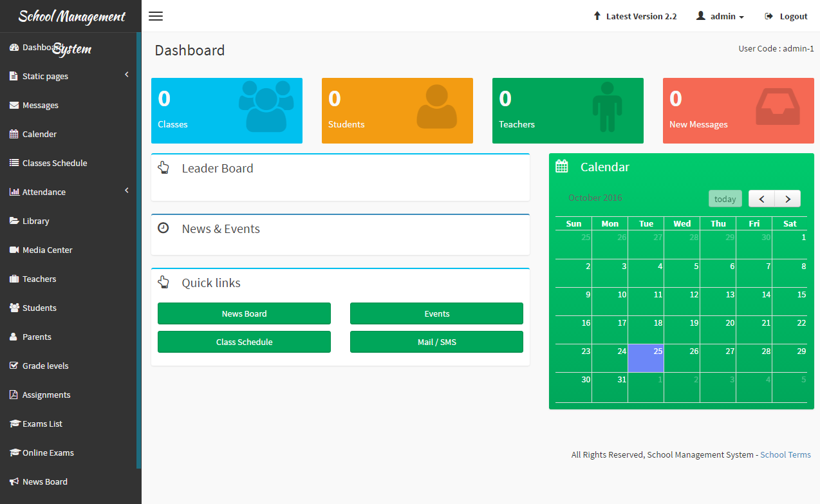
Task: Click the calendar today button
Action: point(725,199)
